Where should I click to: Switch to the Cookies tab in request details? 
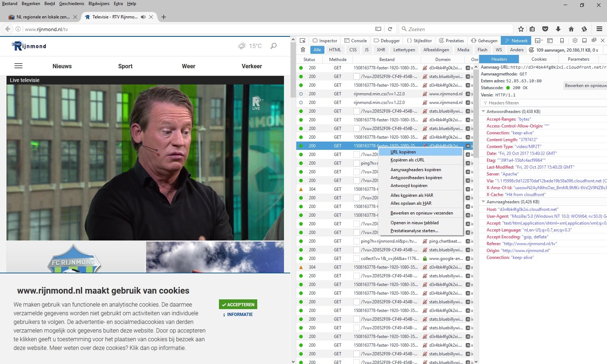coord(539,59)
